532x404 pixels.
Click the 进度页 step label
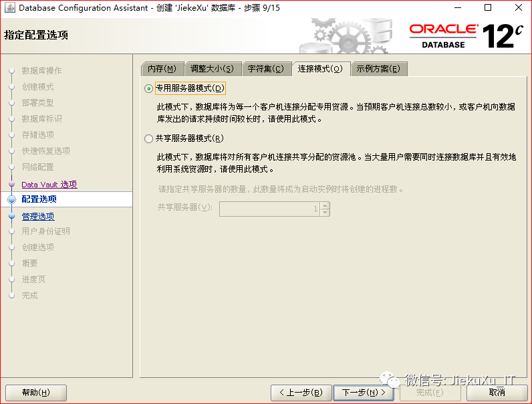click(x=33, y=280)
